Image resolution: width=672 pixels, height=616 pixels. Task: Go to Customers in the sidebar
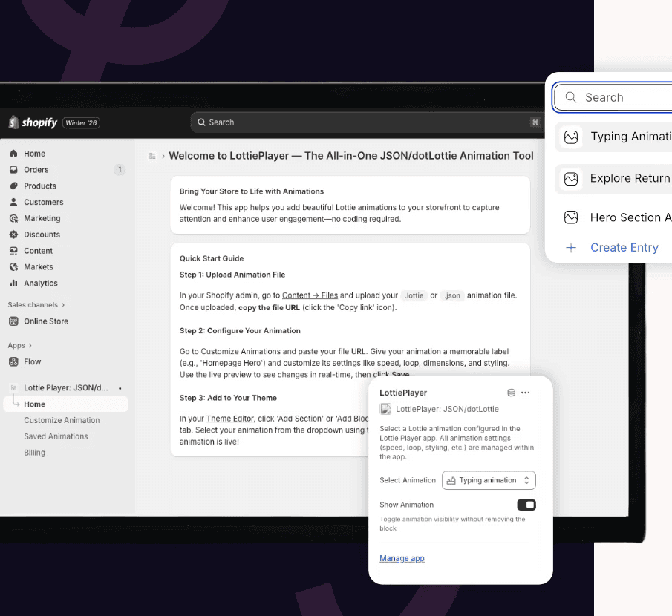click(x=43, y=202)
